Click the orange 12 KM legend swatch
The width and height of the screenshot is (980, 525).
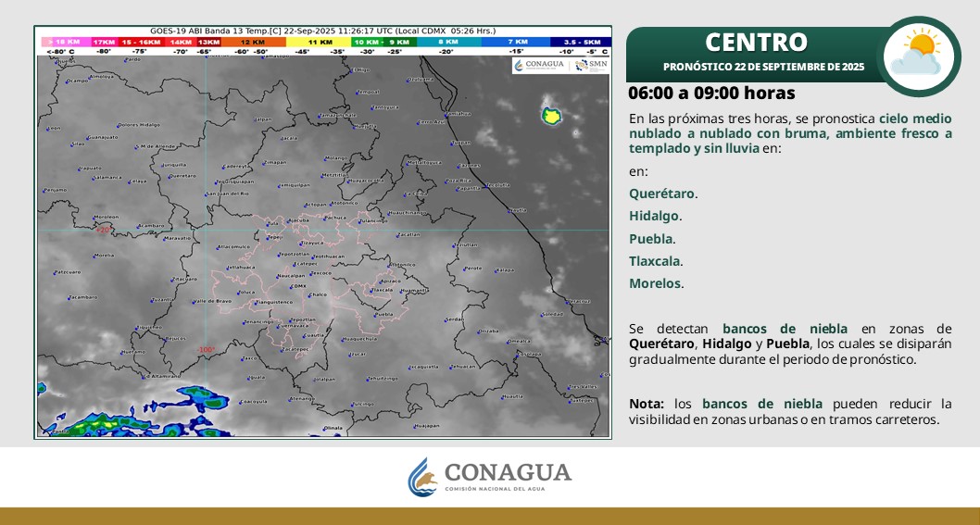[x=253, y=43]
